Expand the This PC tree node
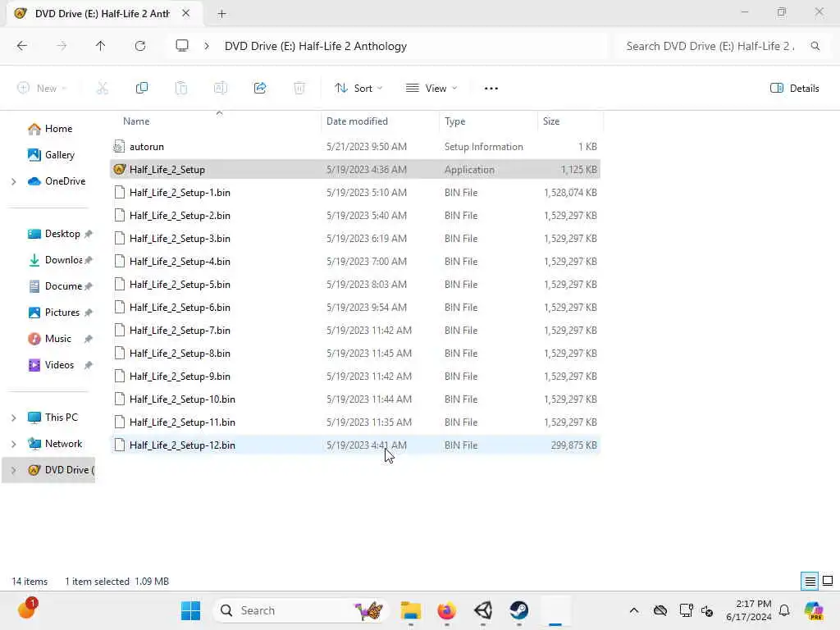 (x=13, y=418)
